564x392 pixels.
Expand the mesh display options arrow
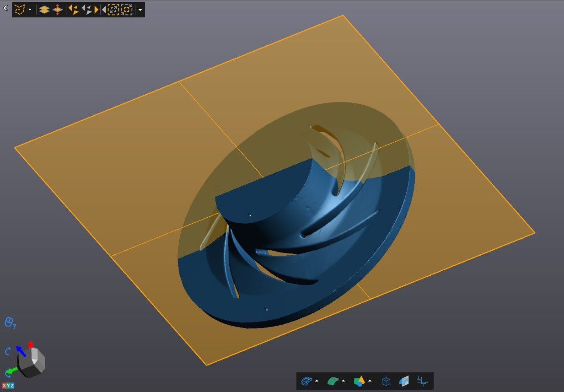[x=317, y=381]
